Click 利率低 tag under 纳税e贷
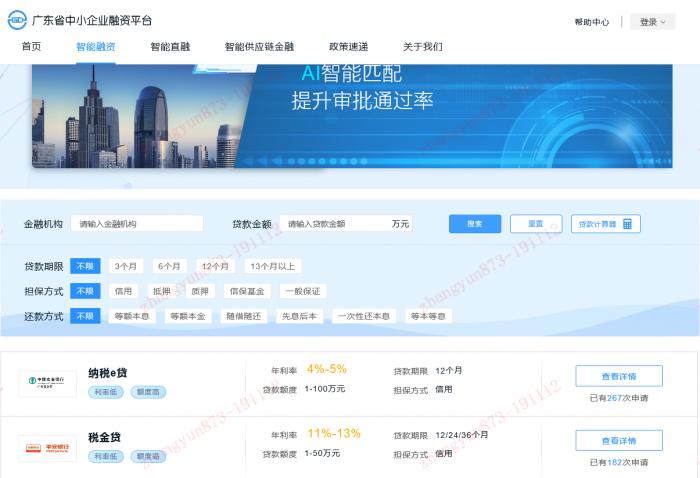The height and width of the screenshot is (478, 700). point(106,392)
